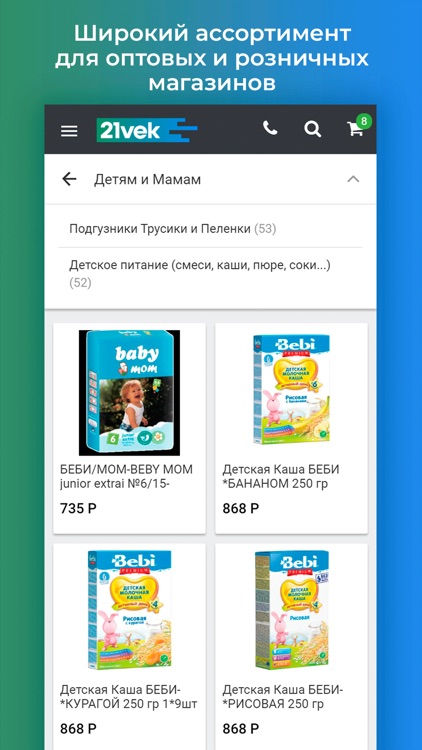
Task: Open Bebi apricot porridge product image
Action: [129, 610]
